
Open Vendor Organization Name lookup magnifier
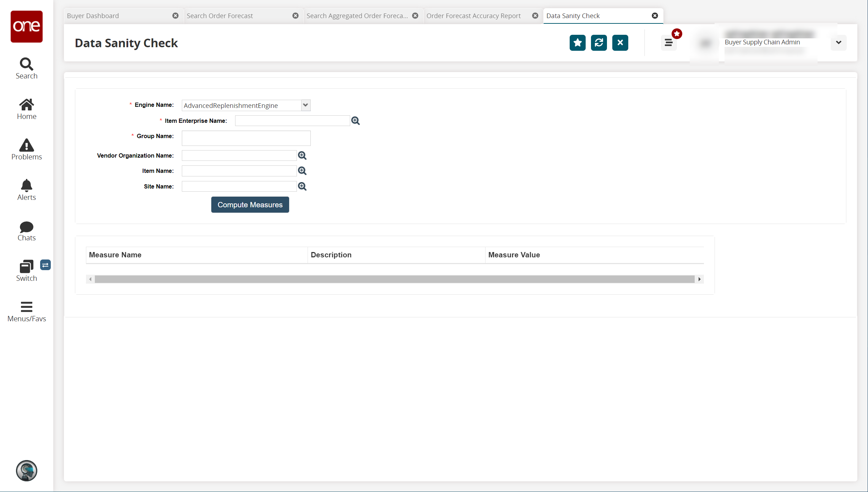click(302, 155)
